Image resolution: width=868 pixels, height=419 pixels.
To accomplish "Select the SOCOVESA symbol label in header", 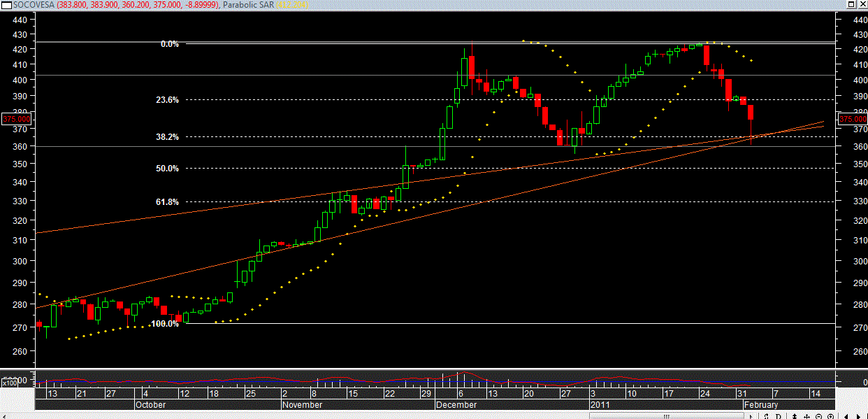I will pos(34,6).
